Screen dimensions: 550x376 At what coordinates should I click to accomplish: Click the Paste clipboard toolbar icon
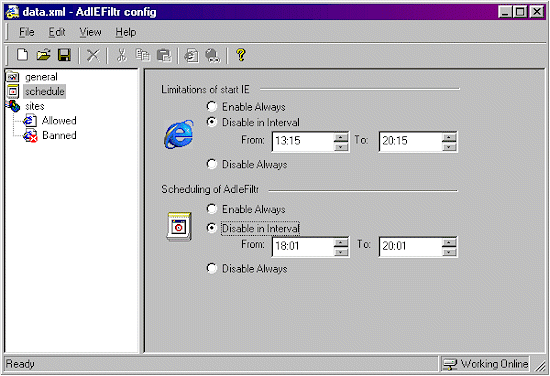pos(164,55)
